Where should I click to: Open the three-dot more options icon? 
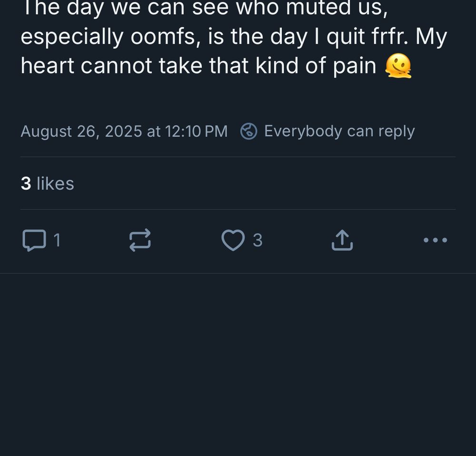point(435,240)
